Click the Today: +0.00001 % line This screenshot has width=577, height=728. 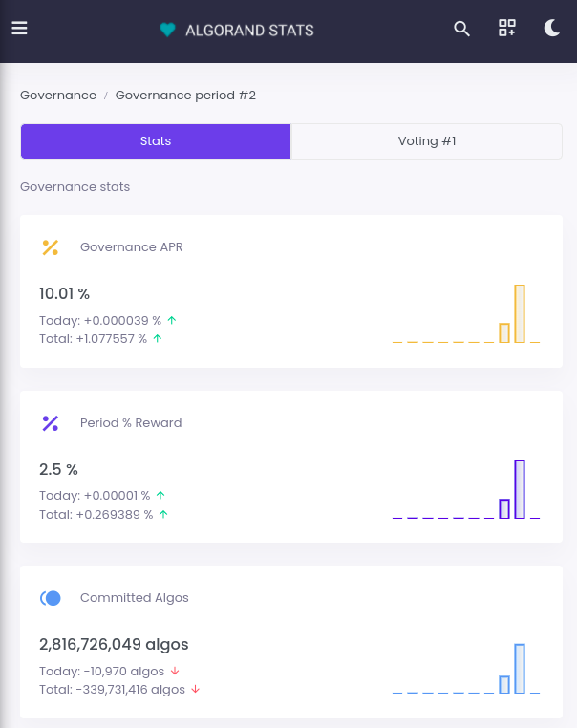click(95, 496)
